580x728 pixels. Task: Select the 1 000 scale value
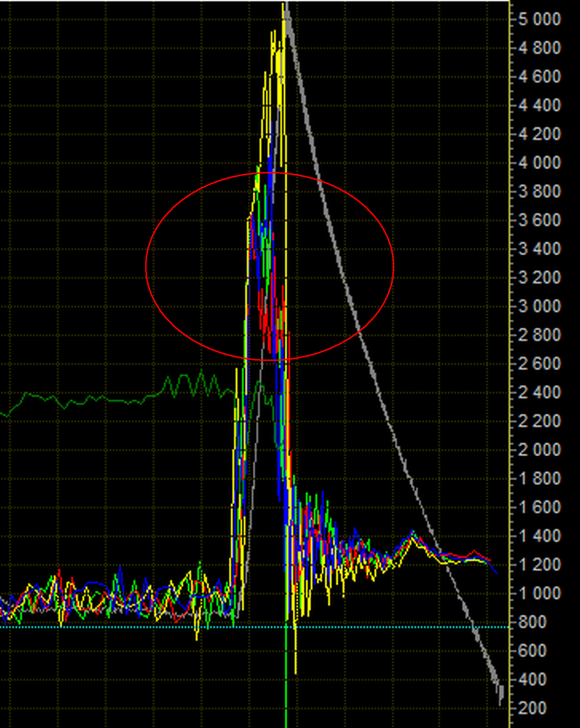pos(541,594)
